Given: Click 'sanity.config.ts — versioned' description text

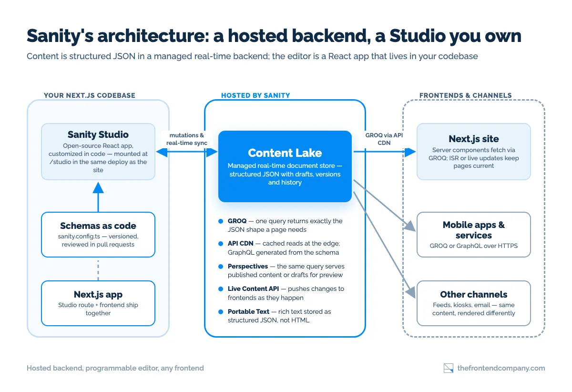Looking at the screenshot, I should (x=98, y=240).
